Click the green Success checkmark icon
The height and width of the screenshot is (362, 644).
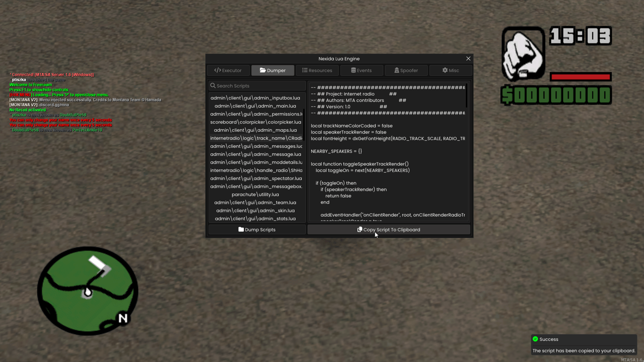[x=535, y=339]
